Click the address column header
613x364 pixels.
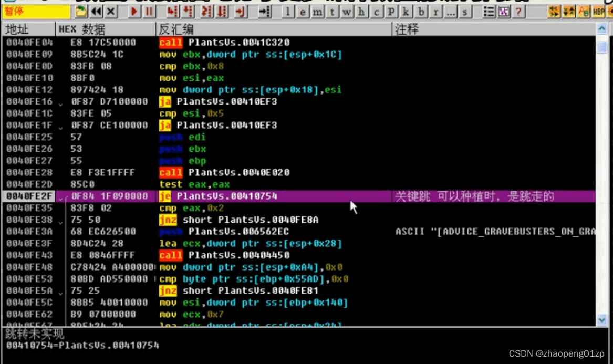(x=28, y=29)
